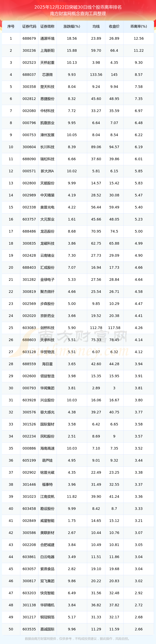Screen dimensions: 156x644
Task: Select moving average value 37.60
Action: point(96,159)
